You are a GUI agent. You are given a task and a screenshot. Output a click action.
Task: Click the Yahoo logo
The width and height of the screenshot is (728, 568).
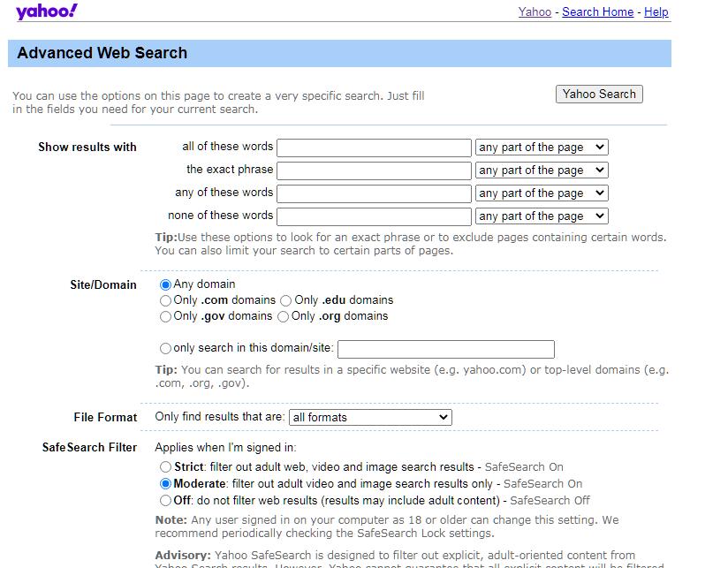[x=47, y=11]
